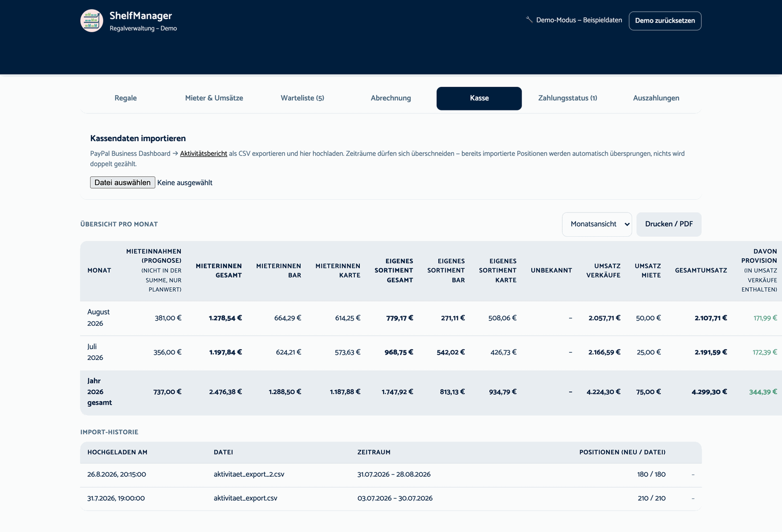782x532 pixels.
Task: Click the Gesamtumsatz column header
Action: point(701,271)
